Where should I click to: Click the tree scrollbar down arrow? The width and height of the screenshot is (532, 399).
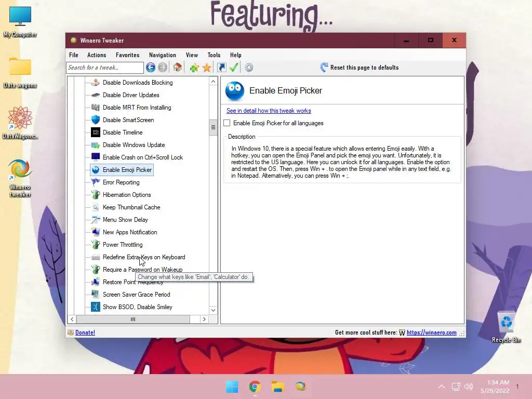click(x=213, y=310)
